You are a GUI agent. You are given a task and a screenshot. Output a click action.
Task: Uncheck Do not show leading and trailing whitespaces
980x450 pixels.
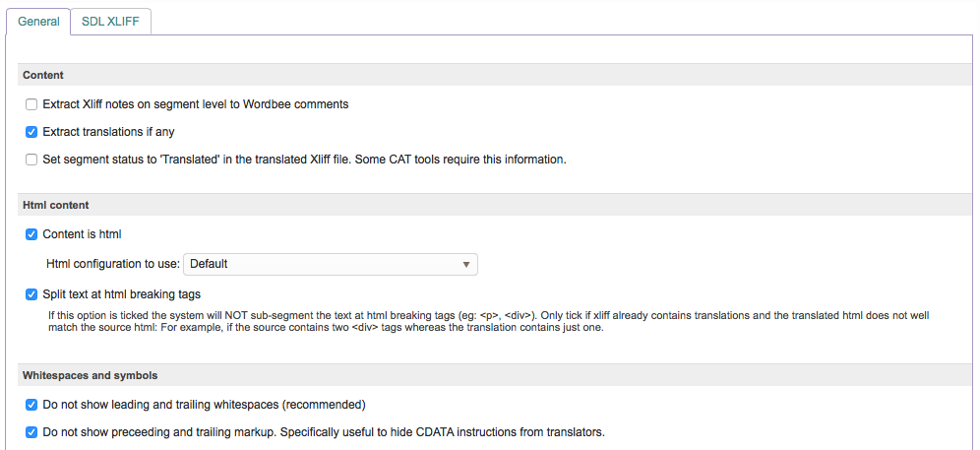[x=31, y=405]
